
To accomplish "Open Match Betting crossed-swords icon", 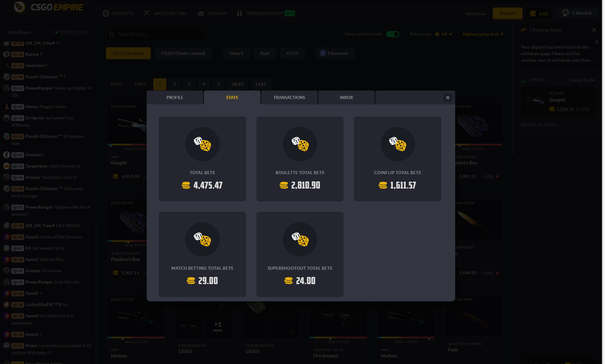I will tap(147, 13).
